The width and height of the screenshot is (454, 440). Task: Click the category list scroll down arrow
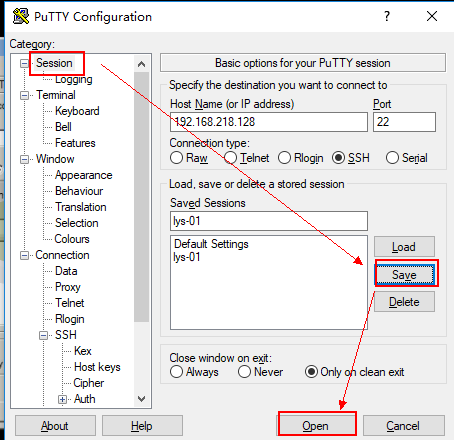141,399
